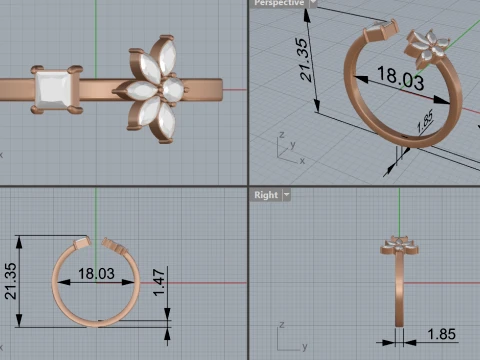Open the Perspective viewport dropdown arrow
The image size is (480, 360).
pos(313,3)
